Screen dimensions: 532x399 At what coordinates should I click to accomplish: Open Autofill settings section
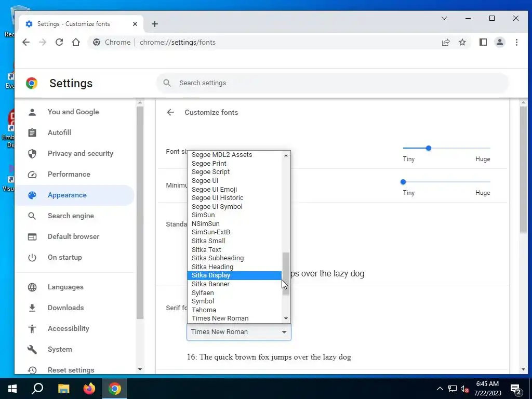(59, 132)
